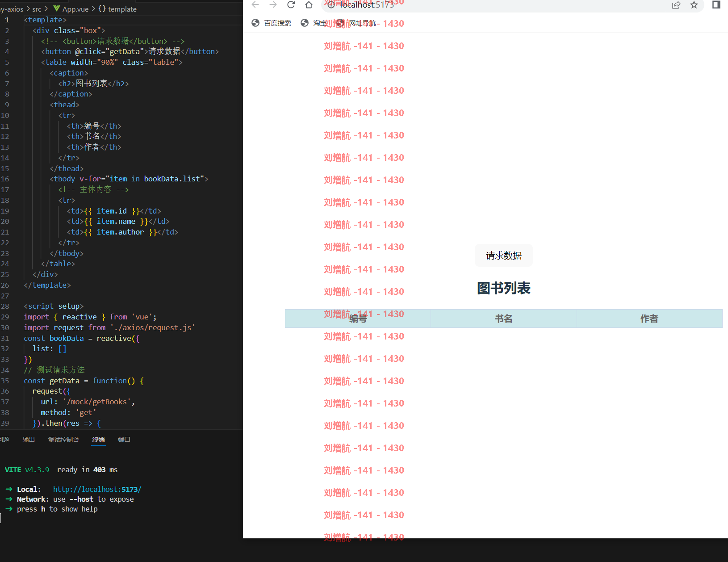Switch to the 调试控制台 panel tab
728x562 pixels.
coord(63,440)
